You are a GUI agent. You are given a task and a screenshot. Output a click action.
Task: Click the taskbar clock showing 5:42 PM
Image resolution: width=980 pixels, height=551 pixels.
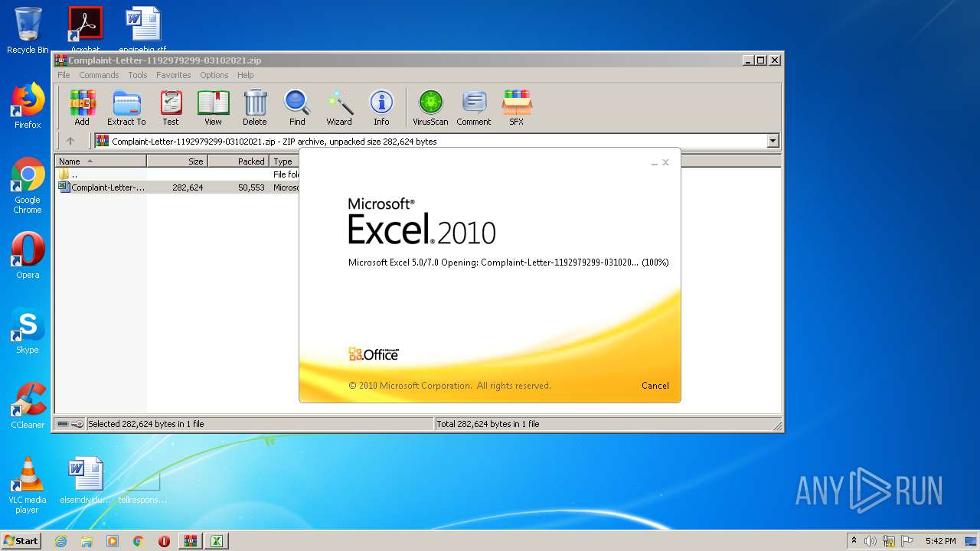pyautogui.click(x=940, y=541)
